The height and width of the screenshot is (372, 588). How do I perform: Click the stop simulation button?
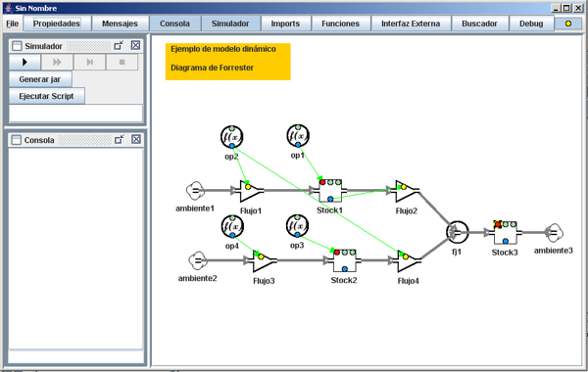point(122,62)
